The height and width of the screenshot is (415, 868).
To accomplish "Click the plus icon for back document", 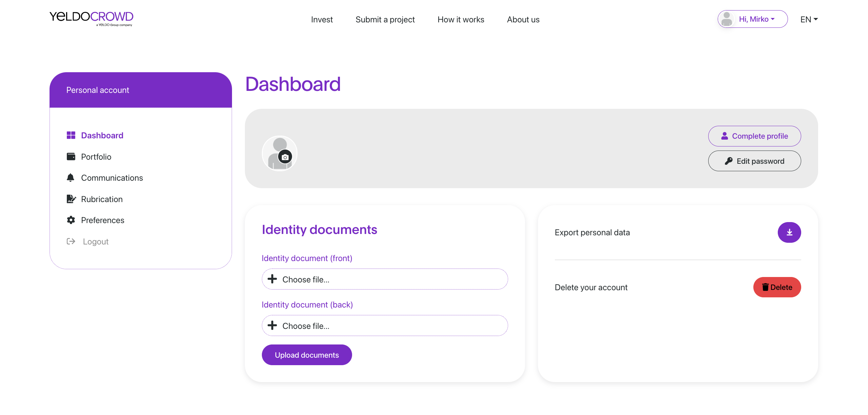I will pos(272,325).
